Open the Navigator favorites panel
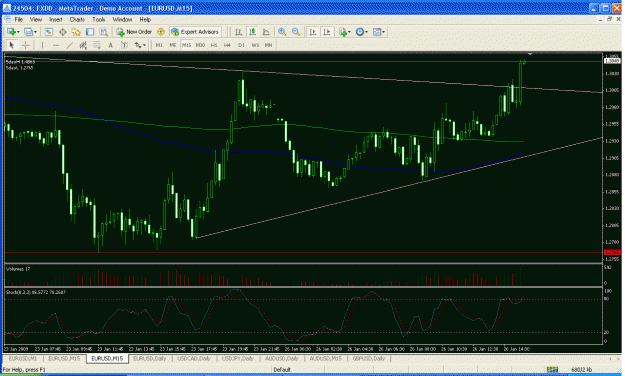This screenshot has width=625, height=376. 76,32
